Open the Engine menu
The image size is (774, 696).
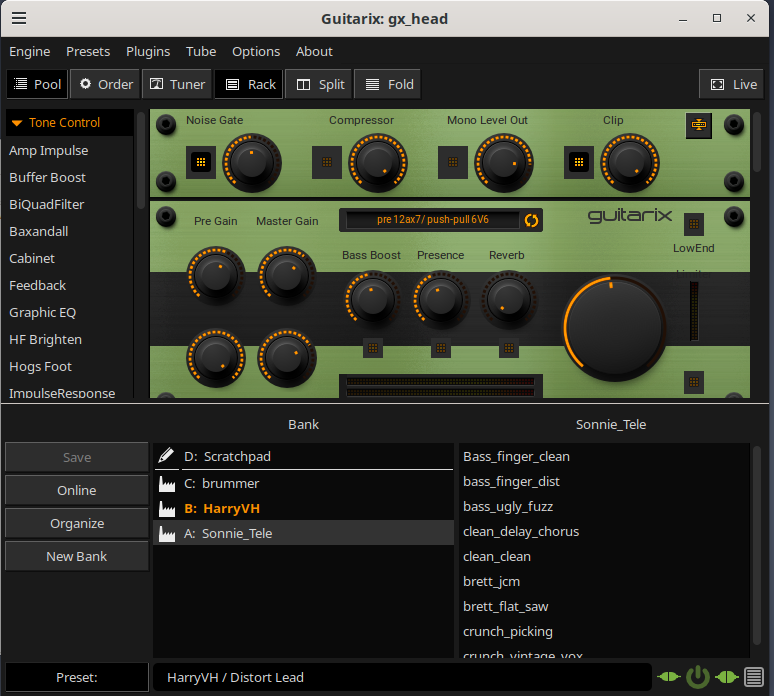click(x=30, y=51)
